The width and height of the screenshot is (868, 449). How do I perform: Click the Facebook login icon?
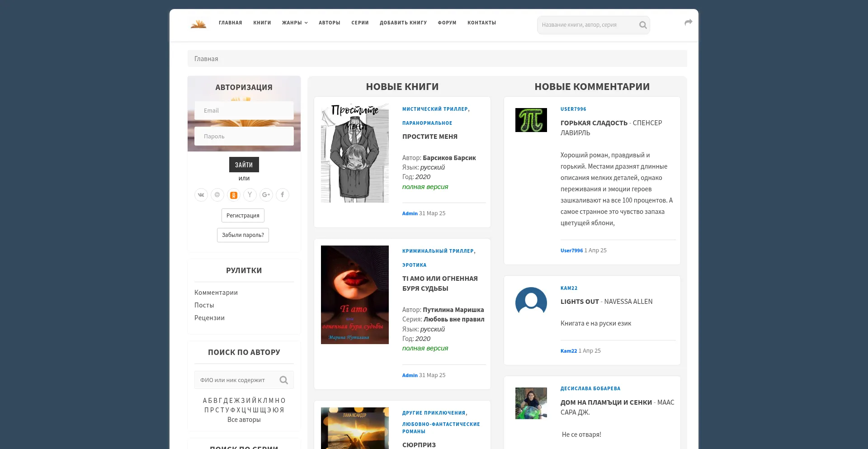pos(283,195)
